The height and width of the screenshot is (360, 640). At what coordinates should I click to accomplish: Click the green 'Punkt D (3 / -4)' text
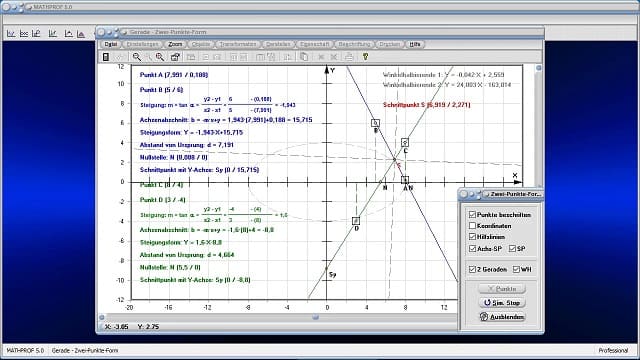coord(162,200)
